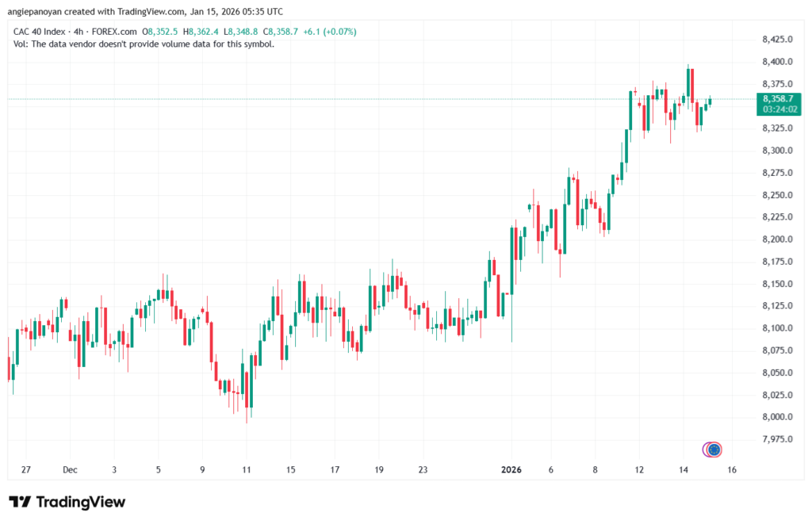Image resolution: width=812 pixels, height=524 pixels.
Task: Click the 27 date label on time axis
Action: pyautogui.click(x=26, y=470)
